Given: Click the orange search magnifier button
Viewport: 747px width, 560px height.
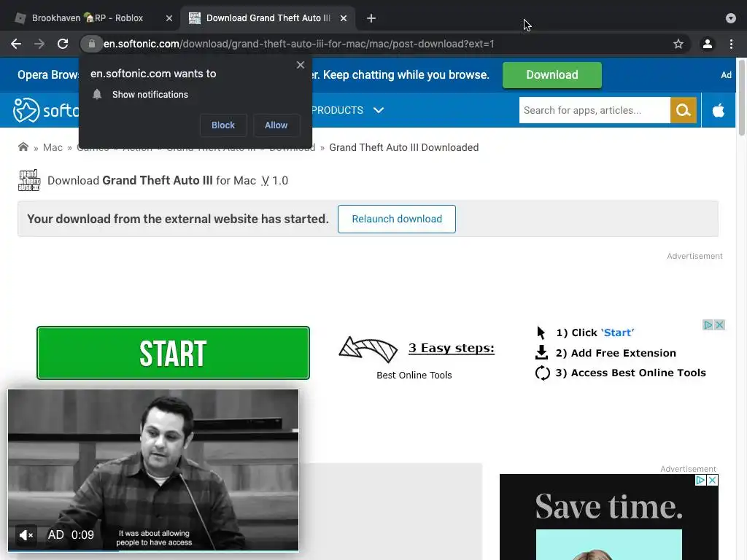Looking at the screenshot, I should click(683, 110).
